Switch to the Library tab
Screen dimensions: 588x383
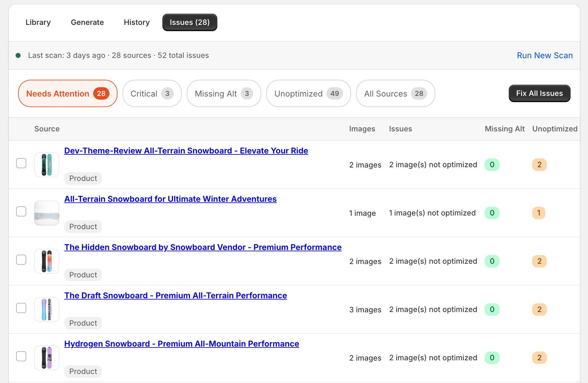click(x=38, y=22)
